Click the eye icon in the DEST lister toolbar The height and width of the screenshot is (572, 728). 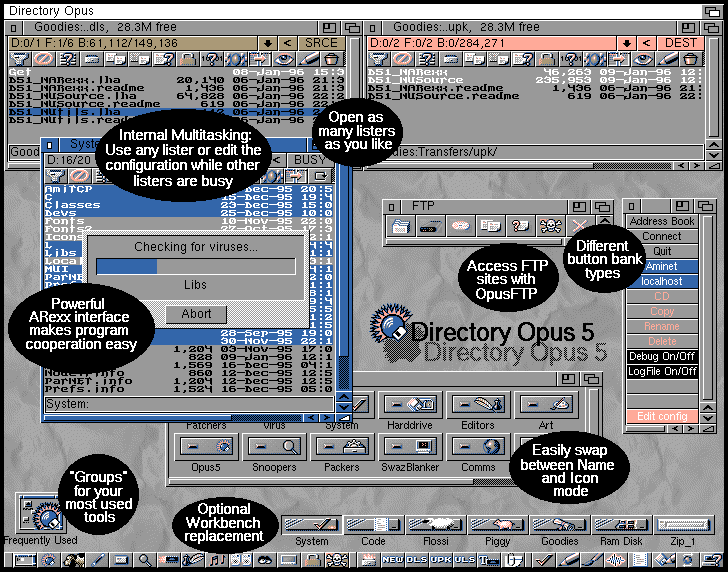[643, 59]
